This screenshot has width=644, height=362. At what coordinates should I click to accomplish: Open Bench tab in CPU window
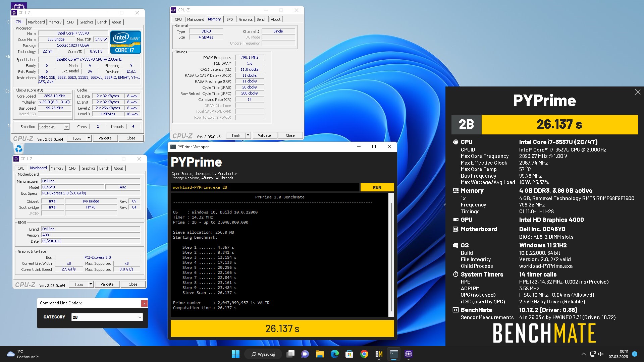(102, 22)
